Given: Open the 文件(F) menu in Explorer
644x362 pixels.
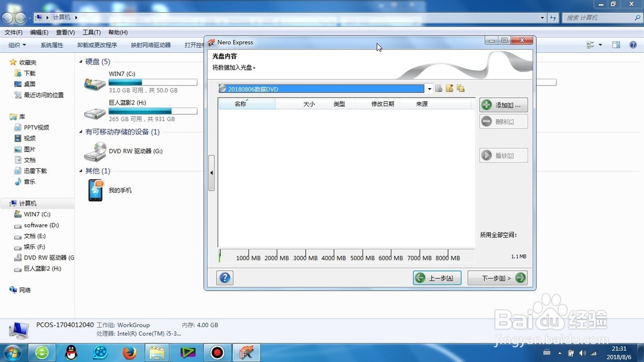Looking at the screenshot, I should pyautogui.click(x=14, y=32).
